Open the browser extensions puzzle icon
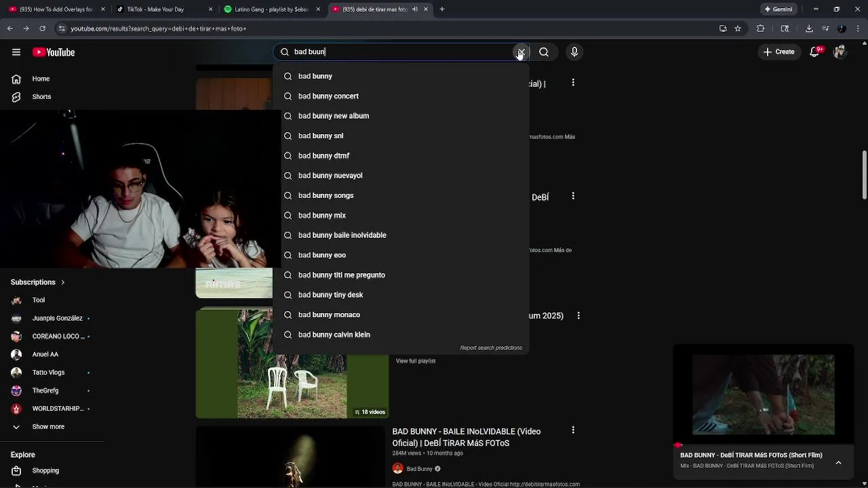Screen dimensions: 868x488 (x=760, y=28)
